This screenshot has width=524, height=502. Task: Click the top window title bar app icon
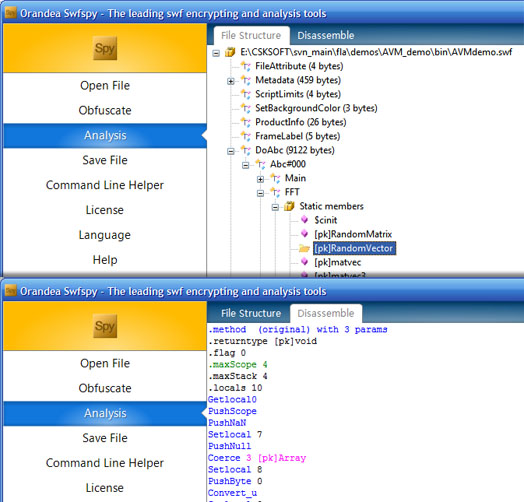(x=10, y=13)
